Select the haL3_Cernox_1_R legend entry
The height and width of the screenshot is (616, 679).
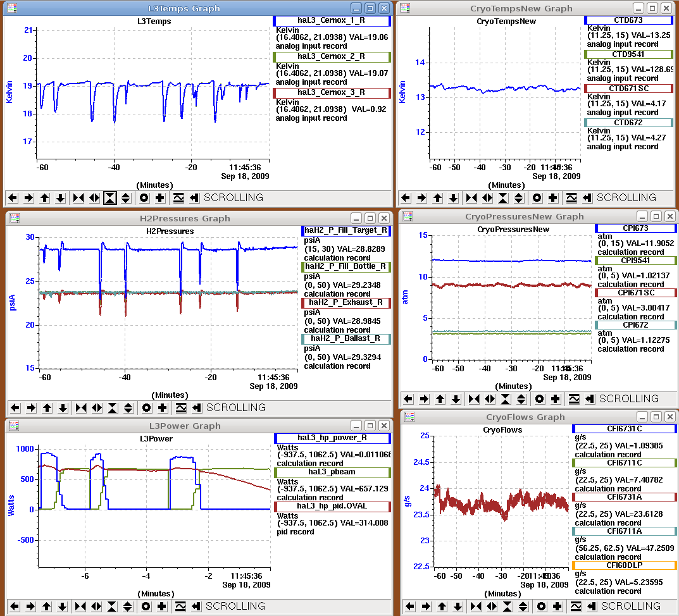point(332,20)
